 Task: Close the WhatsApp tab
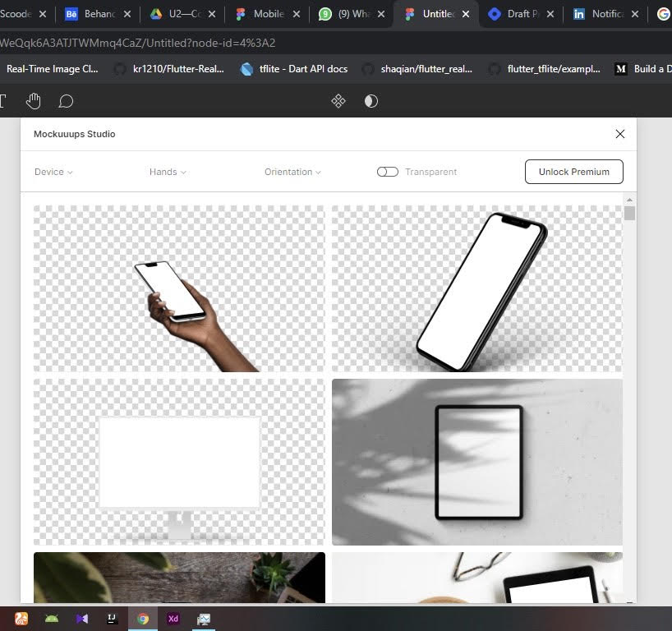pos(381,14)
